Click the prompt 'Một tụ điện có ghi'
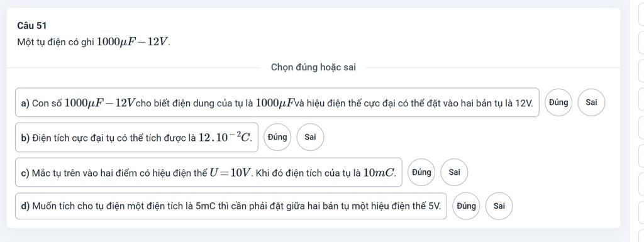644x242 pixels. point(56,42)
